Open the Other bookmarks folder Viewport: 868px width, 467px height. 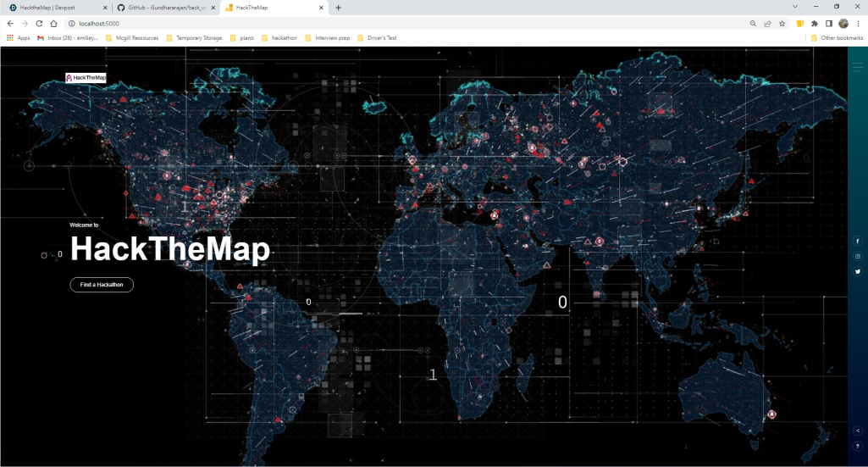coord(837,37)
